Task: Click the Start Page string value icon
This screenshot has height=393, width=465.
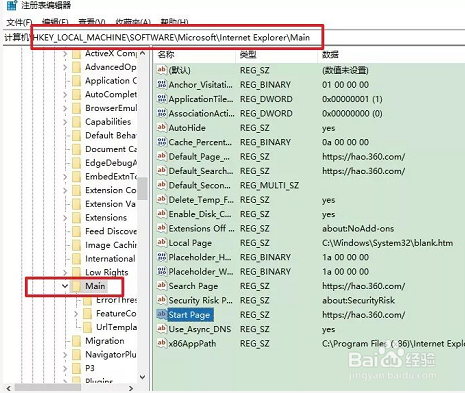Action: pyautogui.click(x=162, y=314)
